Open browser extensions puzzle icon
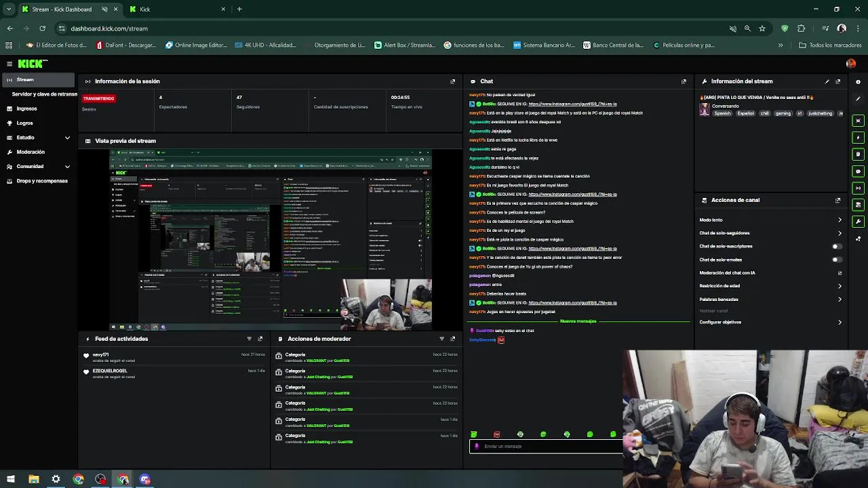Image resolution: width=868 pixels, height=488 pixels. 802,28
